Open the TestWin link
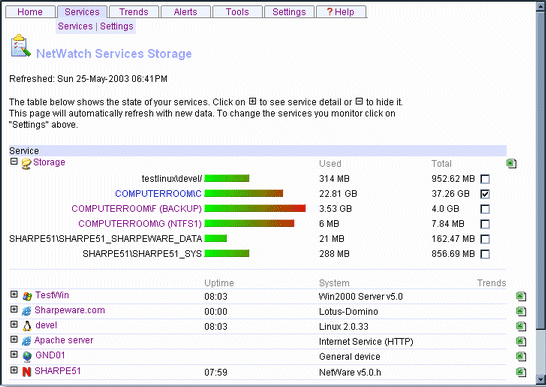The height and width of the screenshot is (387, 546). coord(52,295)
